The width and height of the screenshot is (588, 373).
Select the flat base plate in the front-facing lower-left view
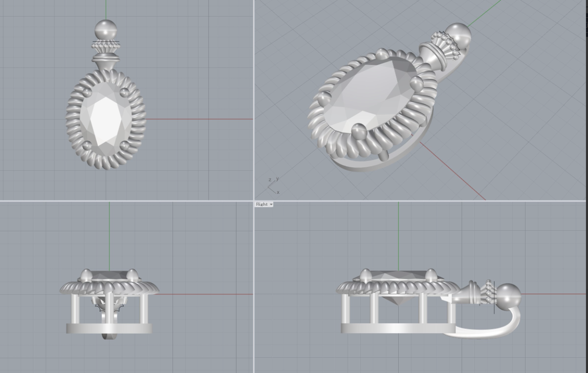tap(109, 329)
